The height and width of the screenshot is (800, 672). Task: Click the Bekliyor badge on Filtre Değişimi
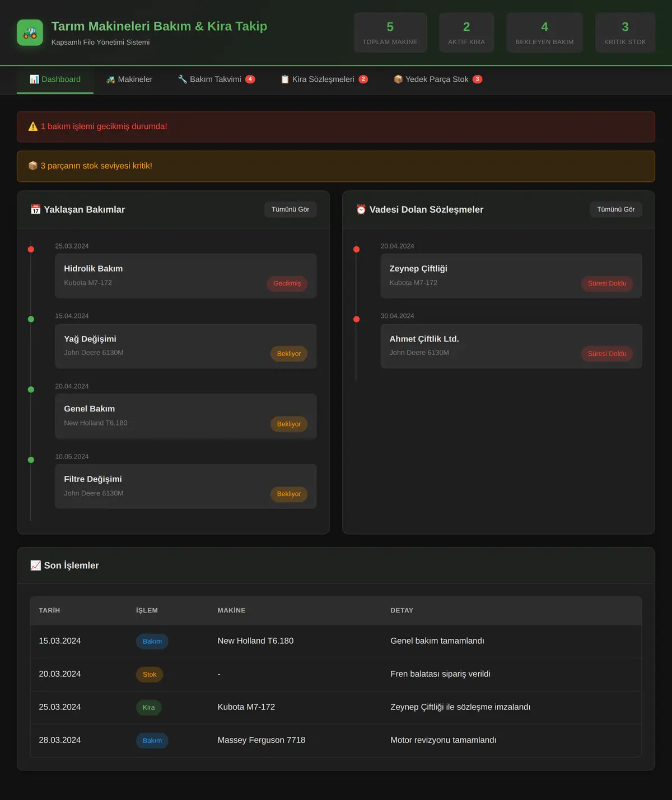(x=289, y=494)
